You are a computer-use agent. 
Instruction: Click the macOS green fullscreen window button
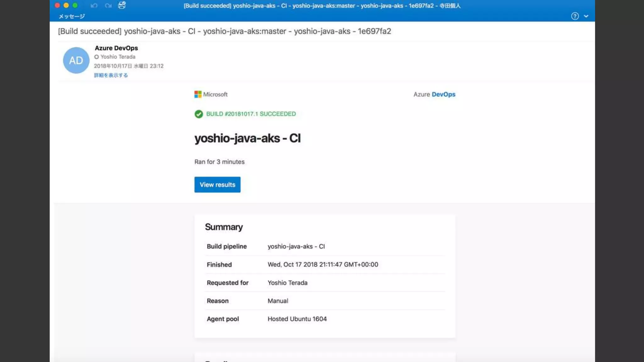pos(75,5)
